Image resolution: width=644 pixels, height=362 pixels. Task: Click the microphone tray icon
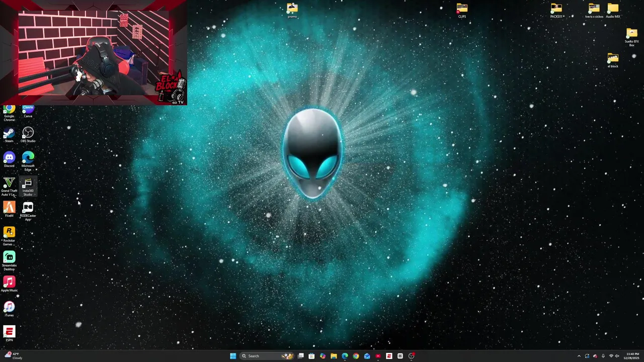coord(603,356)
